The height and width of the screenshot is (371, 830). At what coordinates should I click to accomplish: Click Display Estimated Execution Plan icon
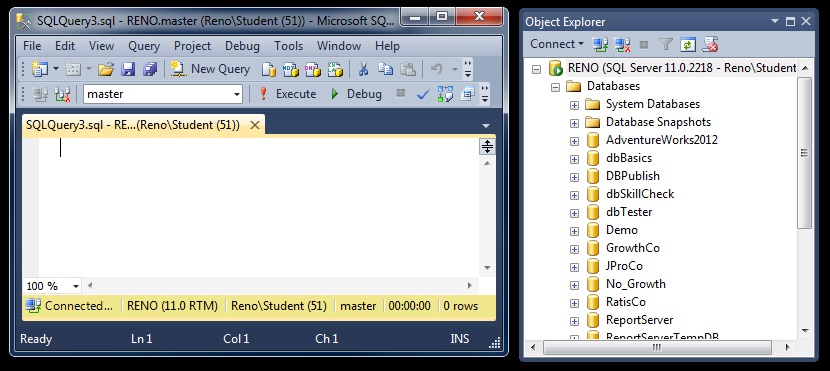coord(445,94)
